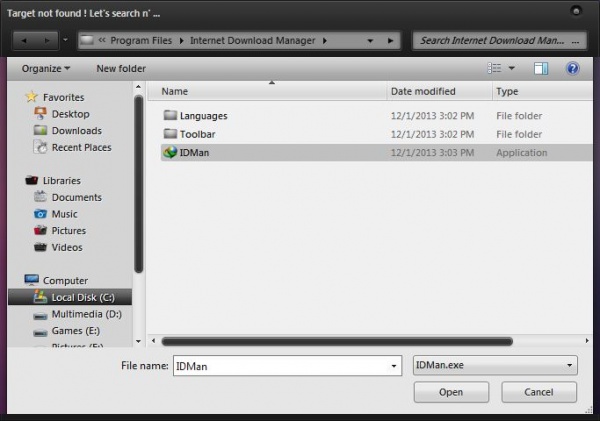
Task: Open the Music library
Action: (64, 214)
